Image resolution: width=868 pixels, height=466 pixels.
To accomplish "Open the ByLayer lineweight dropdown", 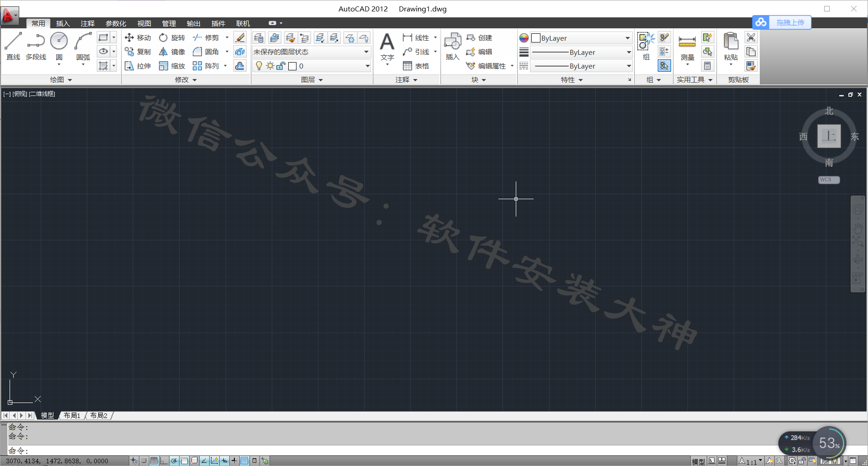I will point(581,52).
